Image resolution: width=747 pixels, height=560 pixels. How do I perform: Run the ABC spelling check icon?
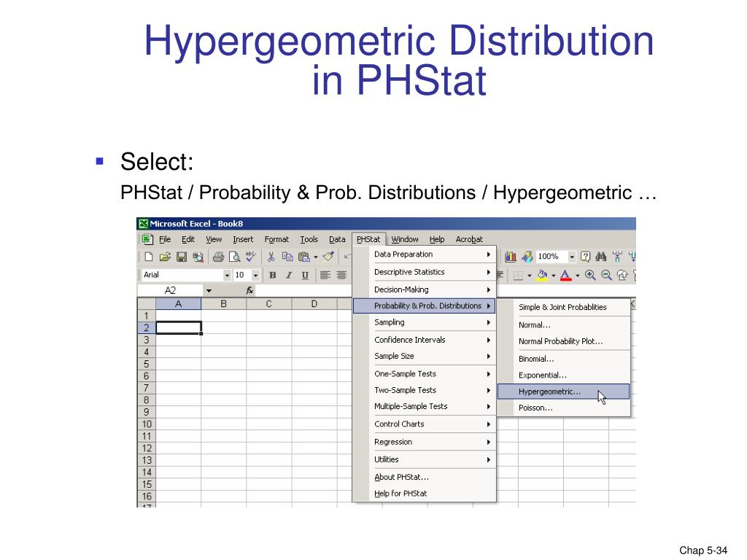click(x=251, y=257)
